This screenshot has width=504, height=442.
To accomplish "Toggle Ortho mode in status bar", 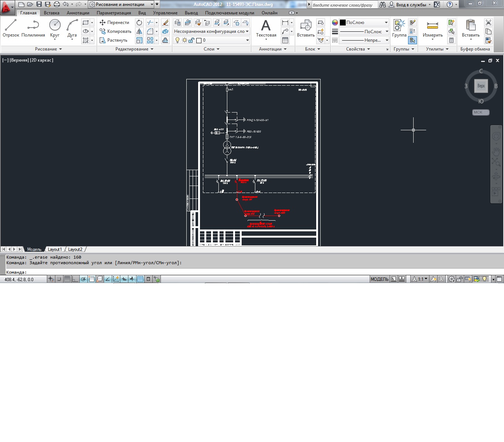I will coord(75,279).
